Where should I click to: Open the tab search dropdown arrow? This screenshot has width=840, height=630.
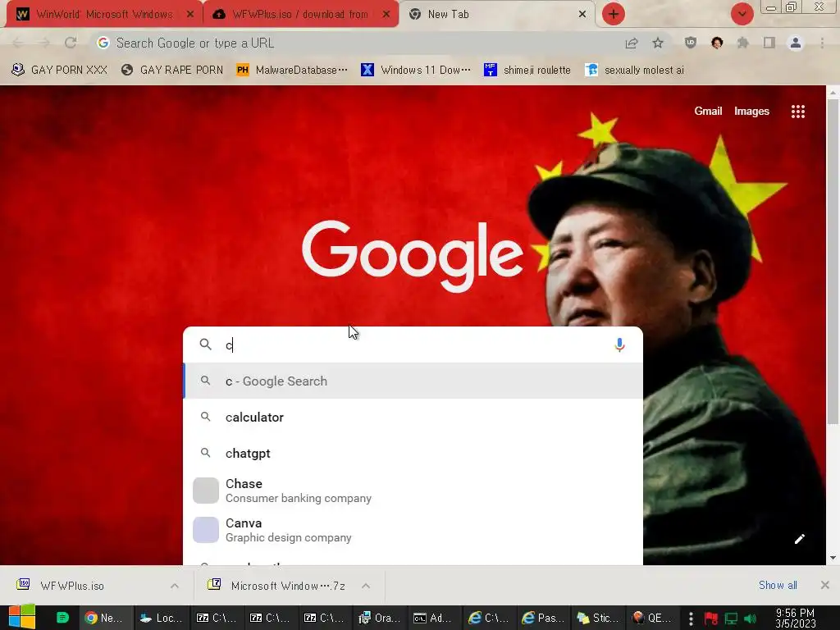point(742,15)
